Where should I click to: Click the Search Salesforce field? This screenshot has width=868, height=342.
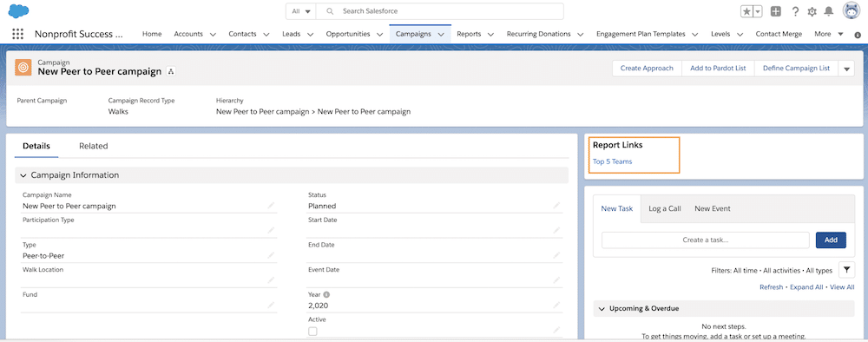pos(440,11)
